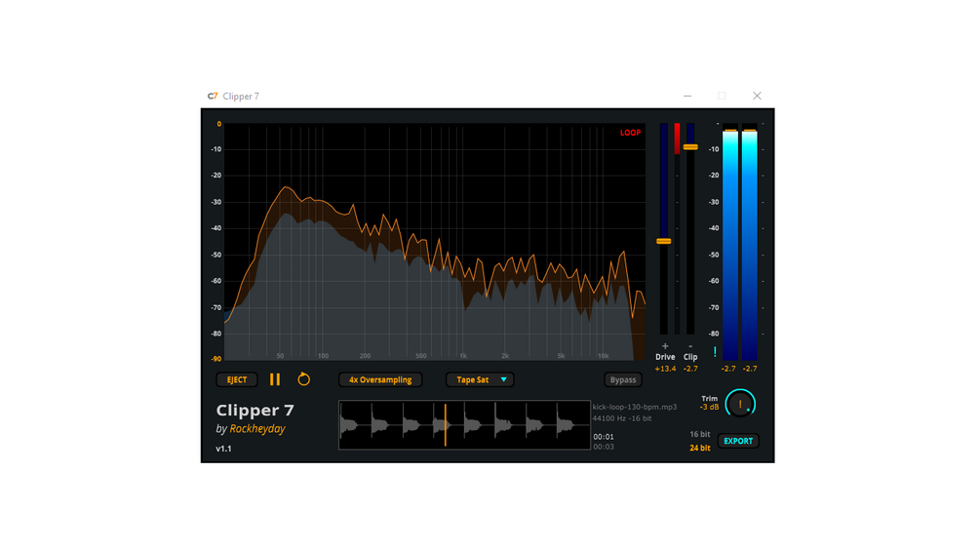
Task: Click the Clip value -2.7
Action: click(690, 369)
